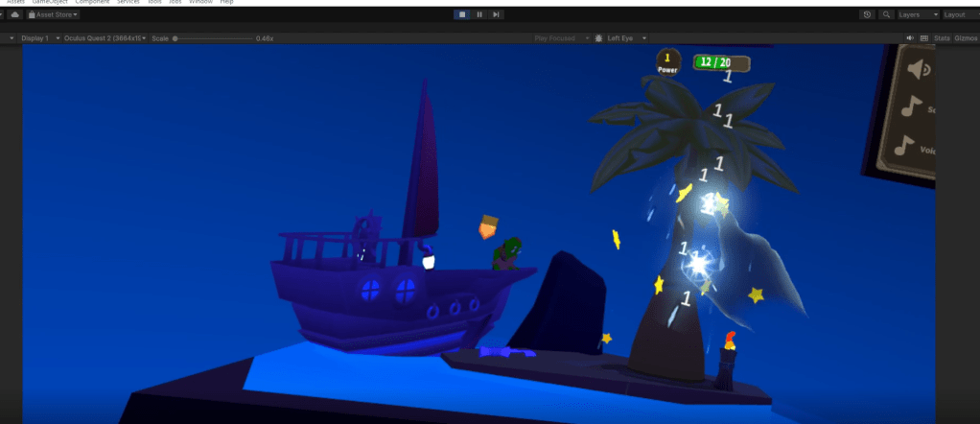Toggle the shortcuts keyboard icon
The image size is (980, 424).
click(x=922, y=38)
